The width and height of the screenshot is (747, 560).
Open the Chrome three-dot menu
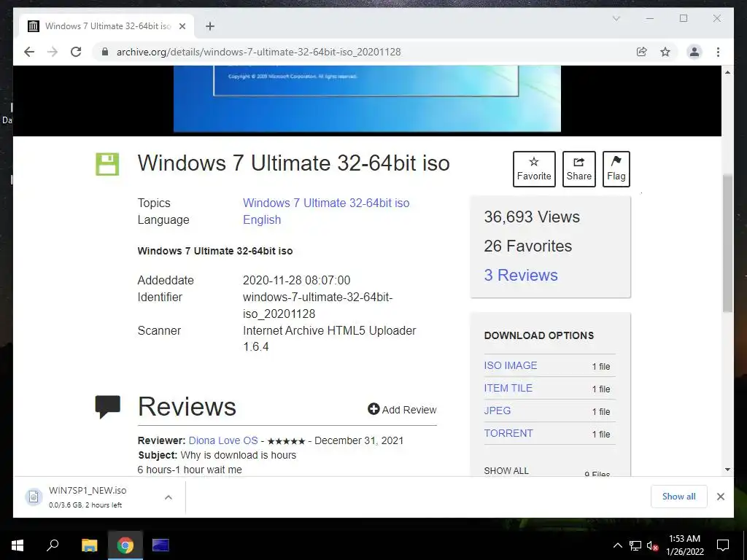pos(718,52)
